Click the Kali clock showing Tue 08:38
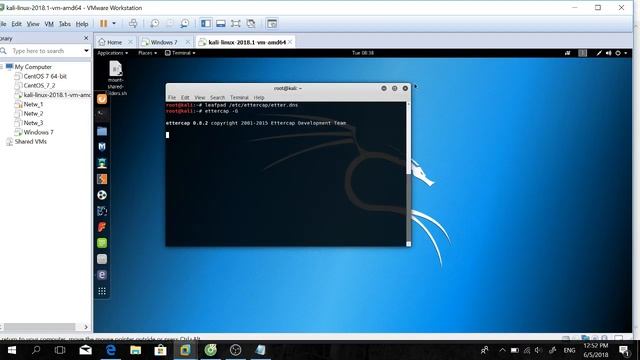Viewport: 640px width, 360px height. pos(363,53)
